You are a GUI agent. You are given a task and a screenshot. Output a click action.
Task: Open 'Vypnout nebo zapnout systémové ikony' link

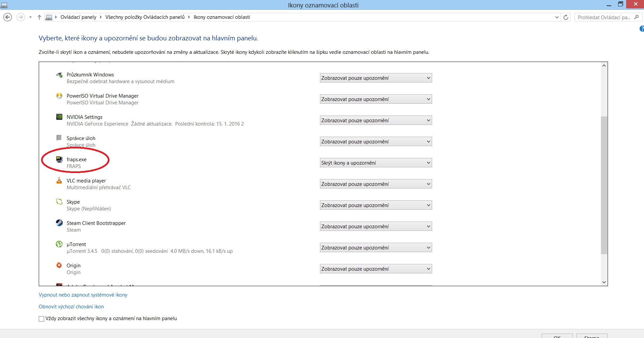(83, 295)
